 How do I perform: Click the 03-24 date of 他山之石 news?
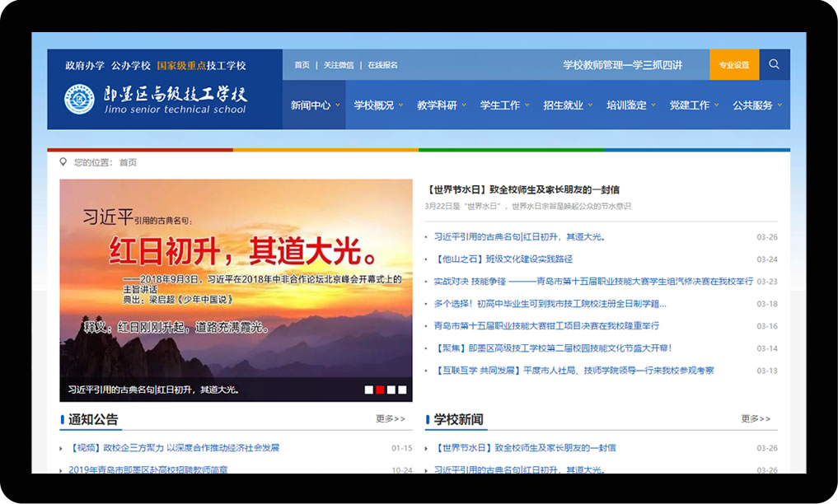pyautogui.click(x=767, y=259)
